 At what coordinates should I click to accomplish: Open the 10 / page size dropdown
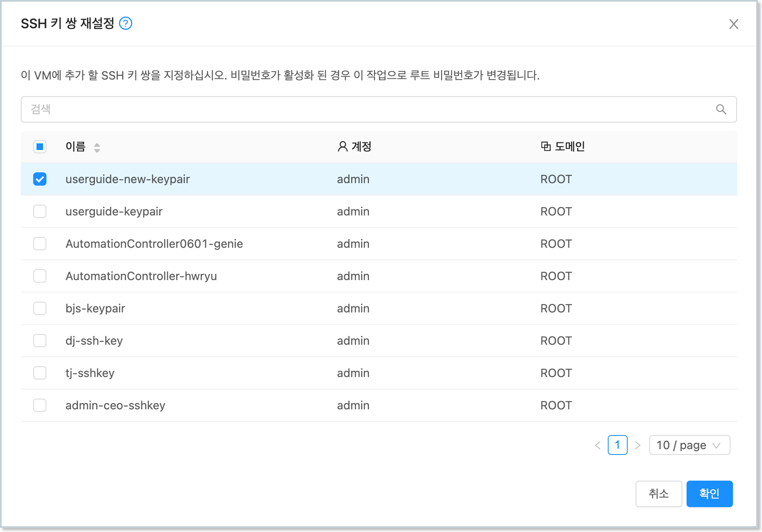tap(689, 445)
